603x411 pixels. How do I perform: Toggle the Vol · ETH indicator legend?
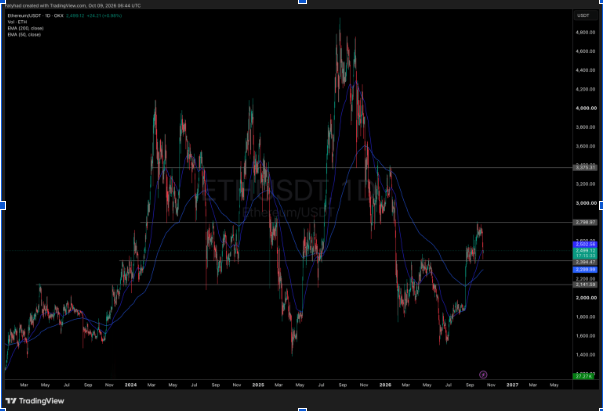click(x=17, y=22)
